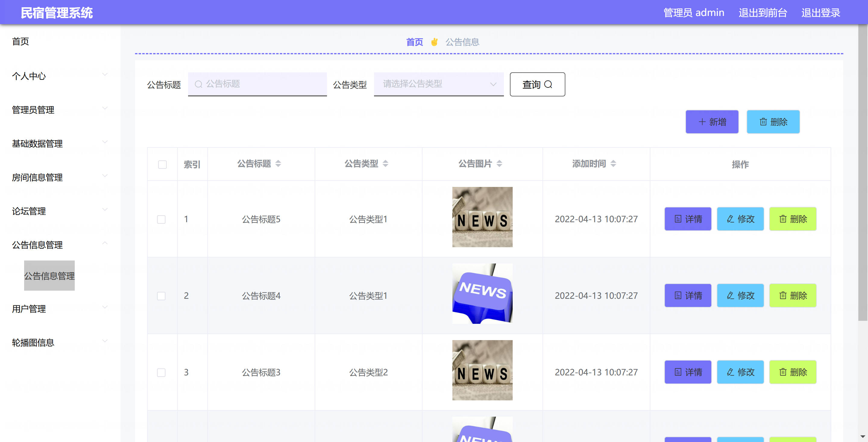Screen dimensions: 868x442
Task: Expand 管理员管理 sidebar menu
Action: click(x=60, y=109)
